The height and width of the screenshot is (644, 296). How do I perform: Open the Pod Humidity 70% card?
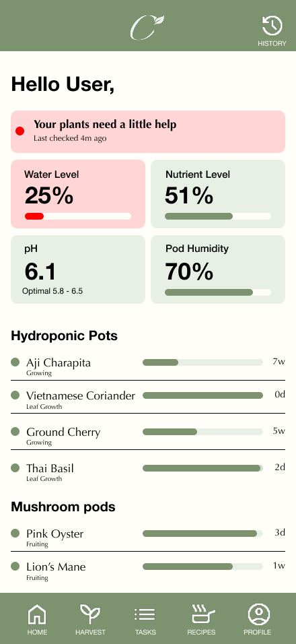pos(218,269)
